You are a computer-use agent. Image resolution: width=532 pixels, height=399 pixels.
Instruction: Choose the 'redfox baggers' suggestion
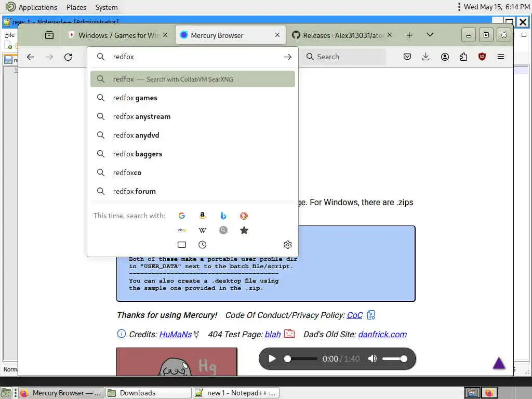pos(192,154)
